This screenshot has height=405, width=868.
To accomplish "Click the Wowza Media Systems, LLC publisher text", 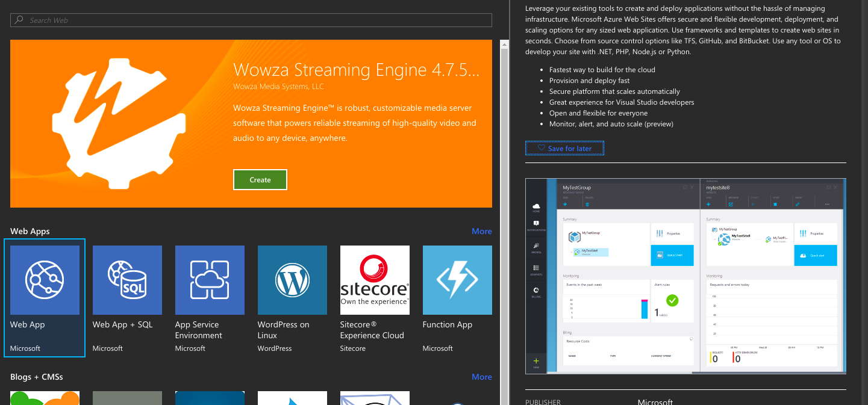I will coord(278,87).
